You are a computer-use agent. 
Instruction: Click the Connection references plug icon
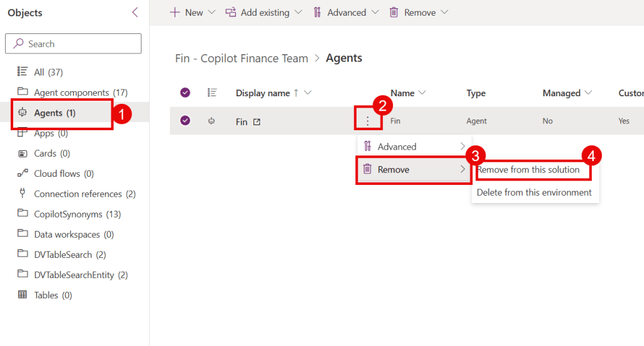coord(23,194)
